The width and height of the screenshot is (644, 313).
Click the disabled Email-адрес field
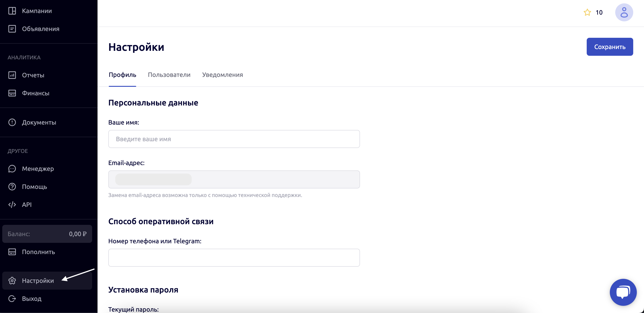234,179
